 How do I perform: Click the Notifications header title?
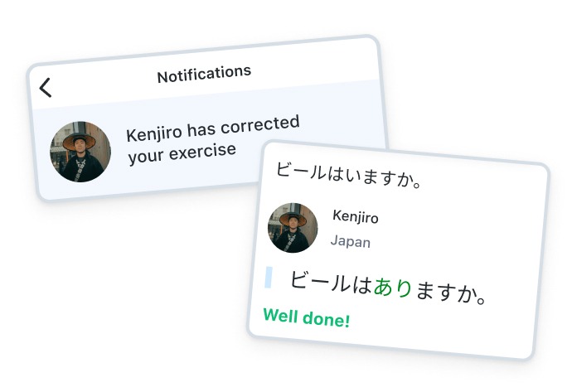pos(204,75)
